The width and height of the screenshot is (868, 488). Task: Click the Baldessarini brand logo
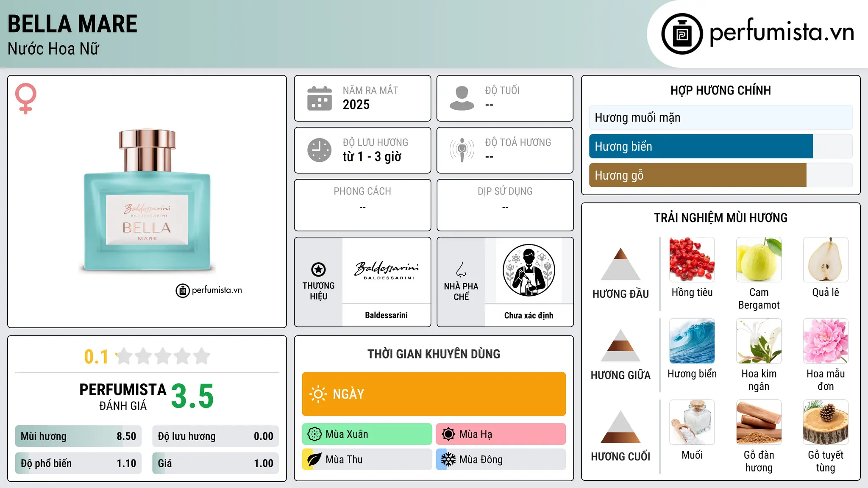387,270
